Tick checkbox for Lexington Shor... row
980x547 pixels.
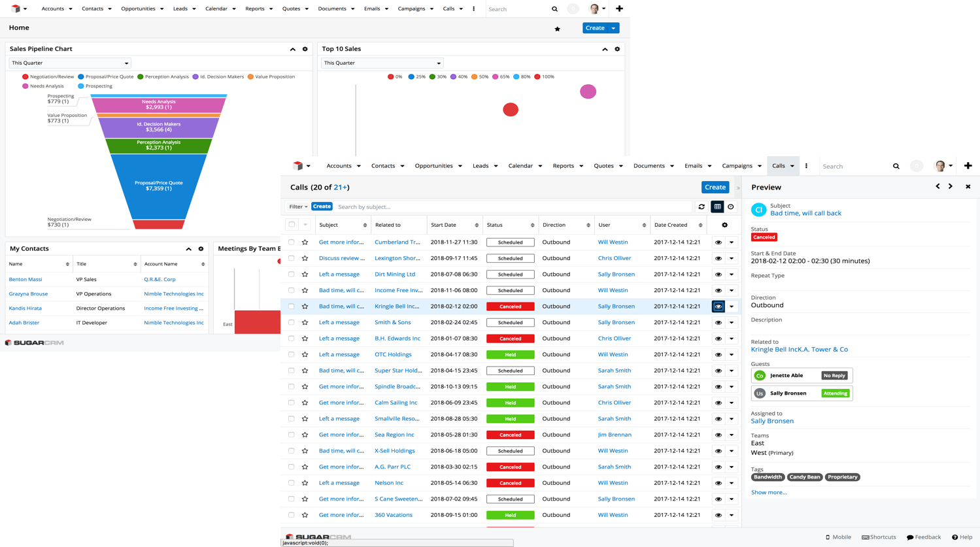[x=292, y=258]
